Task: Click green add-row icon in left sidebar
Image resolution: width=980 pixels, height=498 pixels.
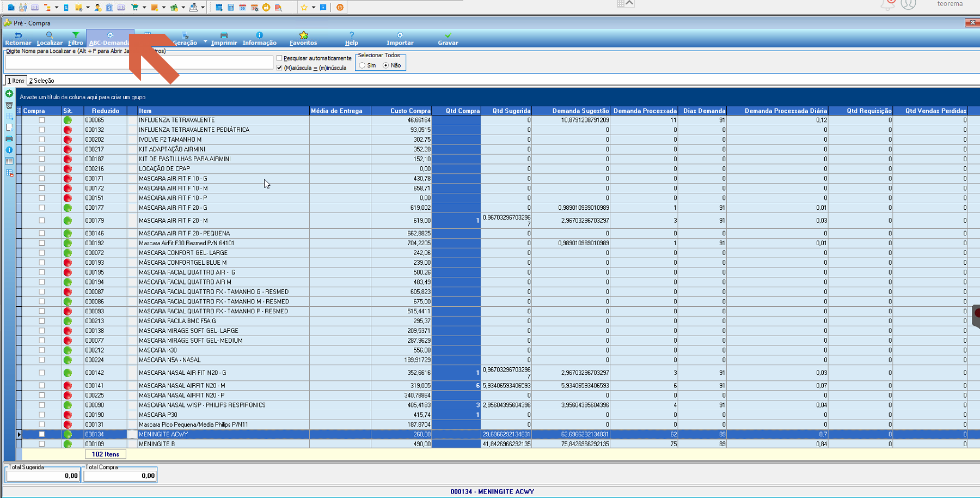Action: click(9, 94)
